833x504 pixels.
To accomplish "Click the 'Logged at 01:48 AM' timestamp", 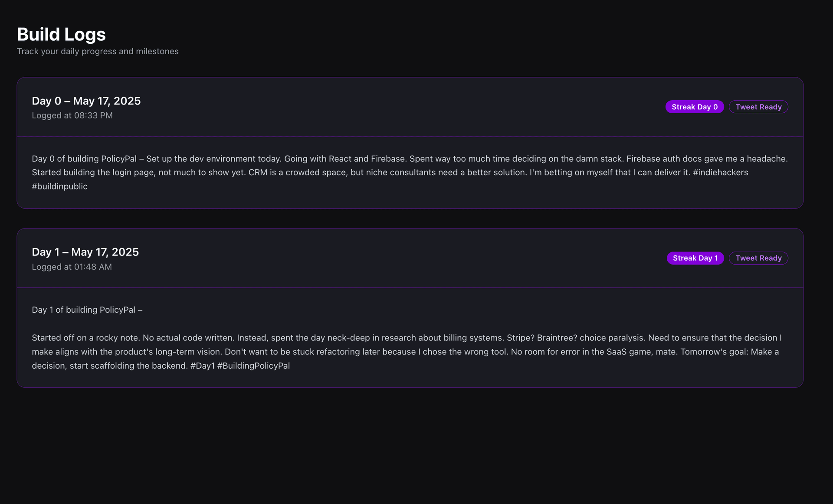I will (x=72, y=267).
